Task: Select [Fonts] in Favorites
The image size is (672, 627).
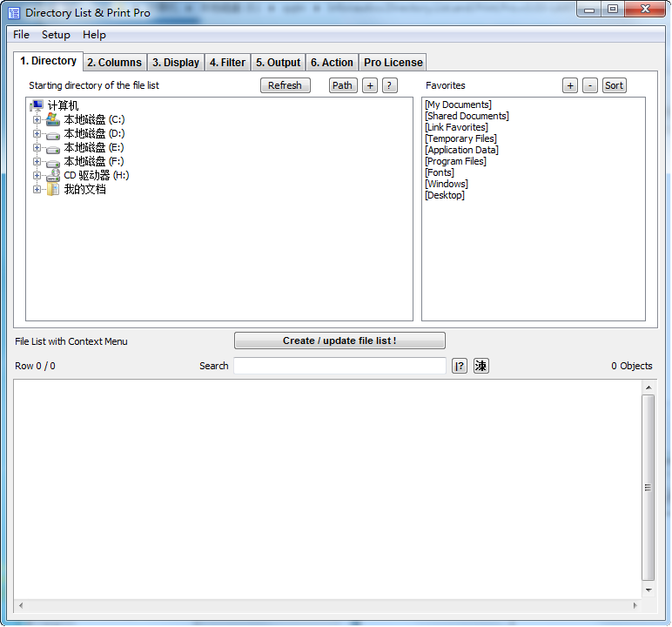Action: click(x=440, y=172)
